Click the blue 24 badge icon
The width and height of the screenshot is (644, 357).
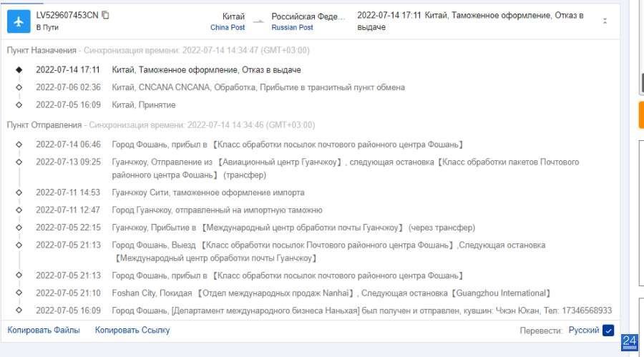click(x=629, y=343)
